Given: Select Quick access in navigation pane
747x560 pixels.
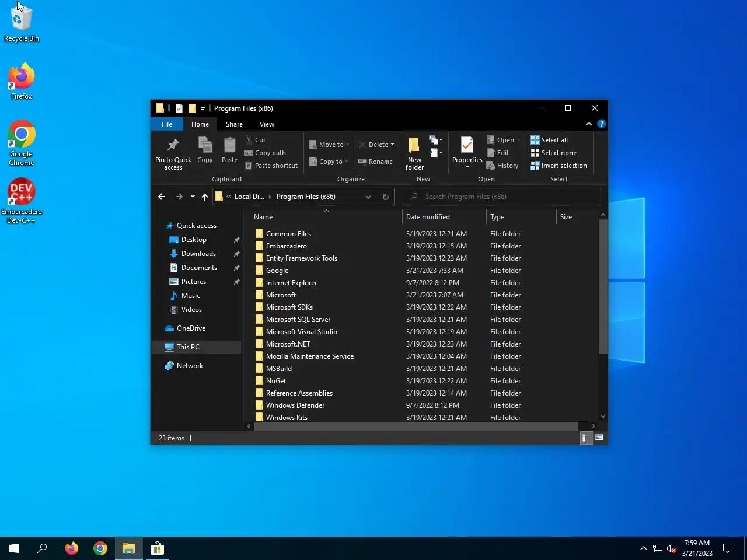Looking at the screenshot, I should coord(196,226).
